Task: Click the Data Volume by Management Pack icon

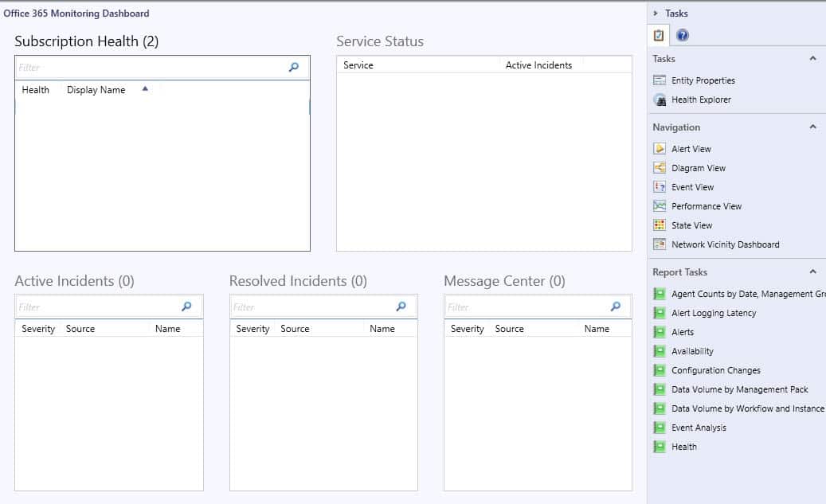Action: (659, 389)
